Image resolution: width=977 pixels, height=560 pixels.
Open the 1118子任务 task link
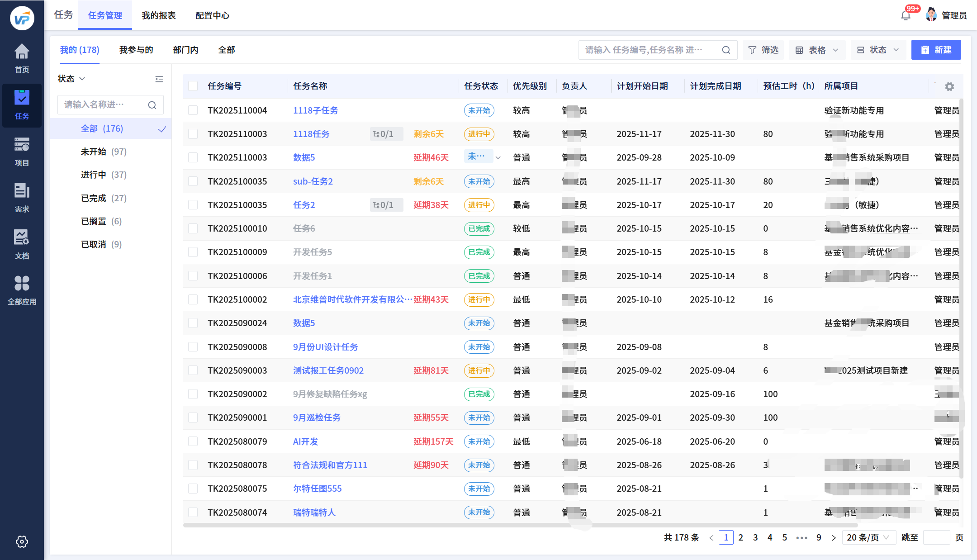tap(315, 110)
